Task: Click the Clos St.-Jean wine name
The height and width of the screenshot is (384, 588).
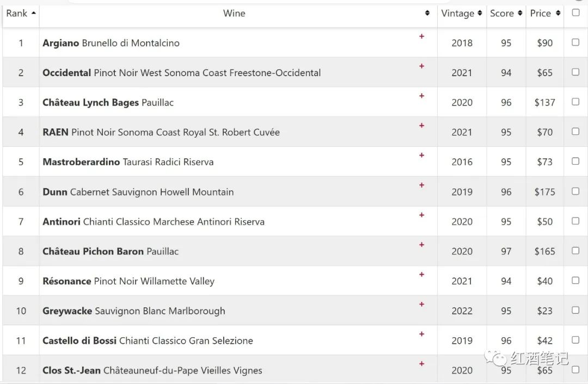Action: pos(152,370)
